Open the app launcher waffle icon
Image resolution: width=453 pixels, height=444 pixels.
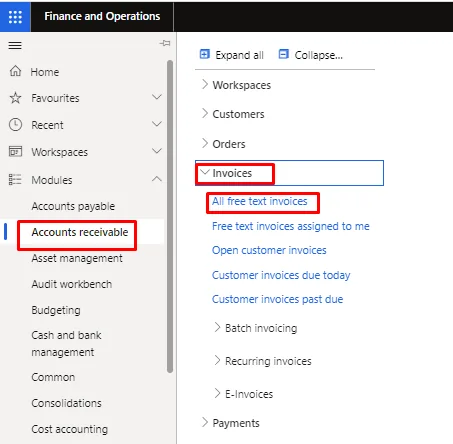pos(15,17)
